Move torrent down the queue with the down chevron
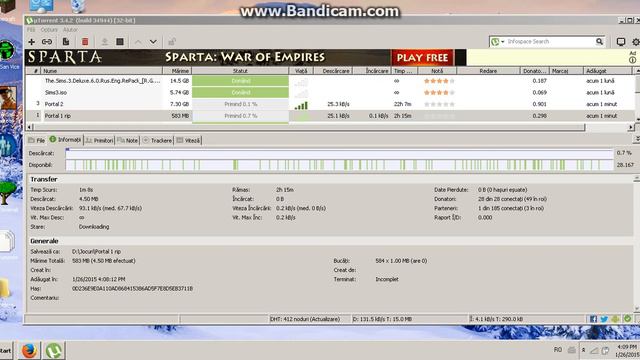The width and height of the screenshot is (640, 360). pos(153,42)
